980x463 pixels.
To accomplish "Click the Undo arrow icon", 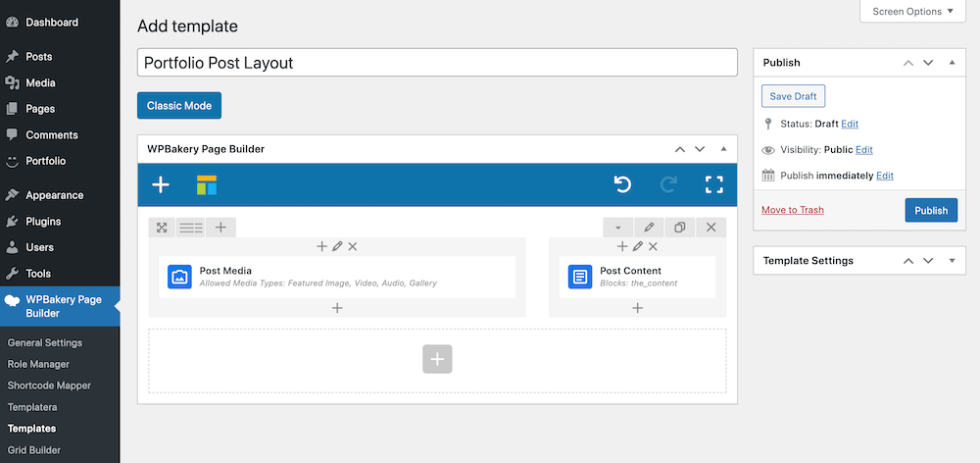I will point(622,184).
